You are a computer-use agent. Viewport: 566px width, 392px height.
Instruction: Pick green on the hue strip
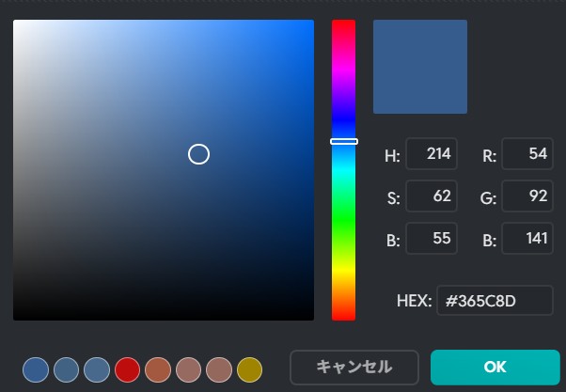[x=344, y=220]
